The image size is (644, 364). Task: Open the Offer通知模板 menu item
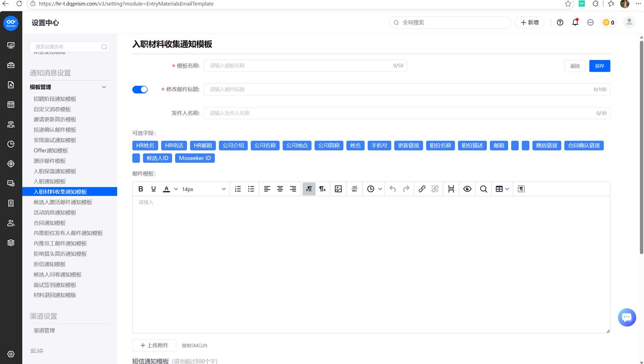click(51, 150)
